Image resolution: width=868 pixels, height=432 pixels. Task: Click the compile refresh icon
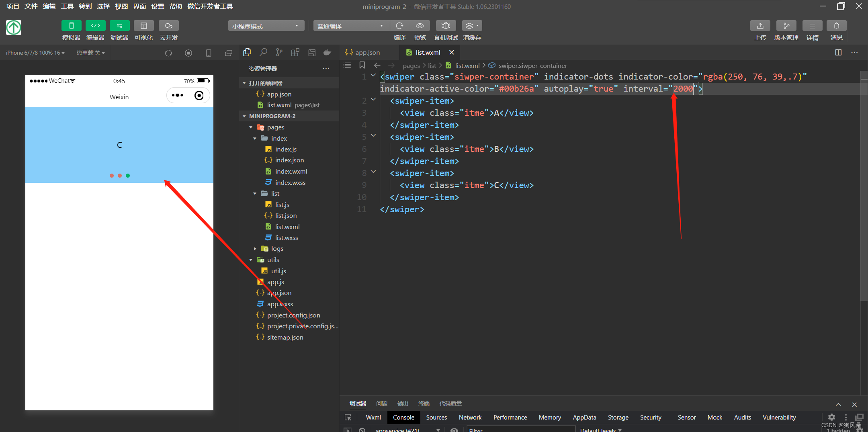(x=399, y=26)
